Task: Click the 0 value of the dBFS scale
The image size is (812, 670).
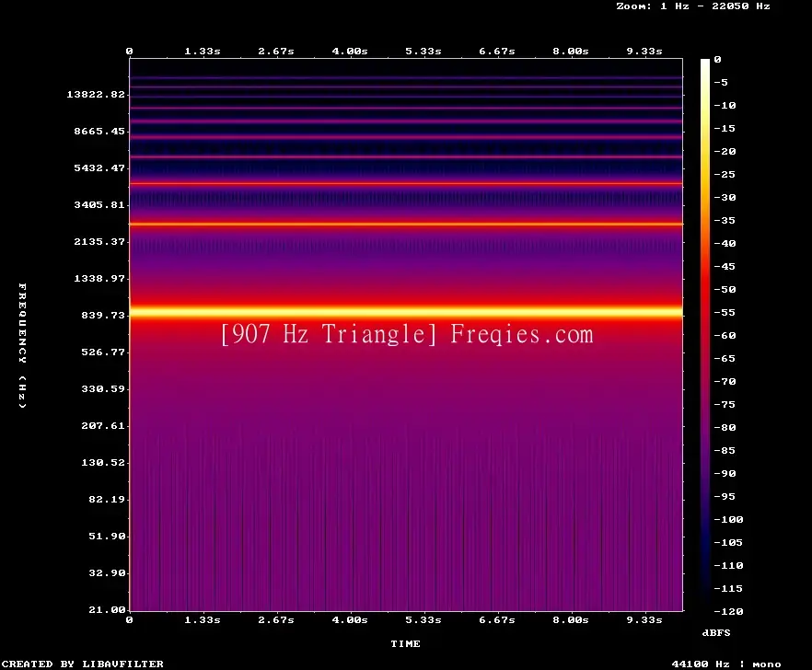Action: (717, 60)
